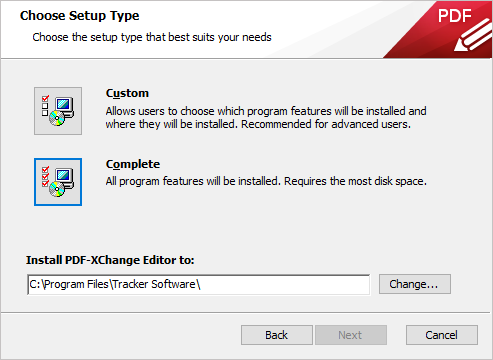Click "Choose the setup type that best suits" subtitle
Image resolution: width=493 pixels, height=360 pixels.
(x=123, y=37)
